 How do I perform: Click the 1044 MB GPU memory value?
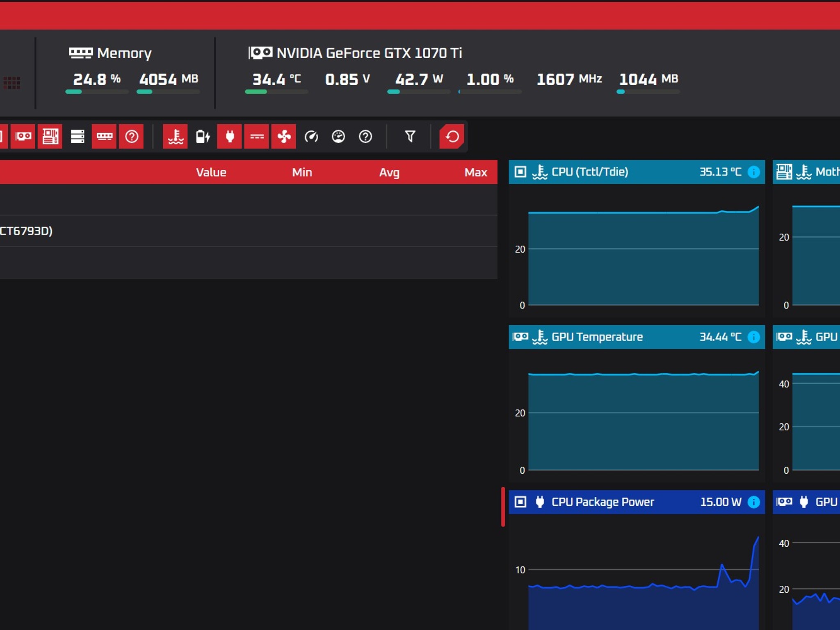648,79
